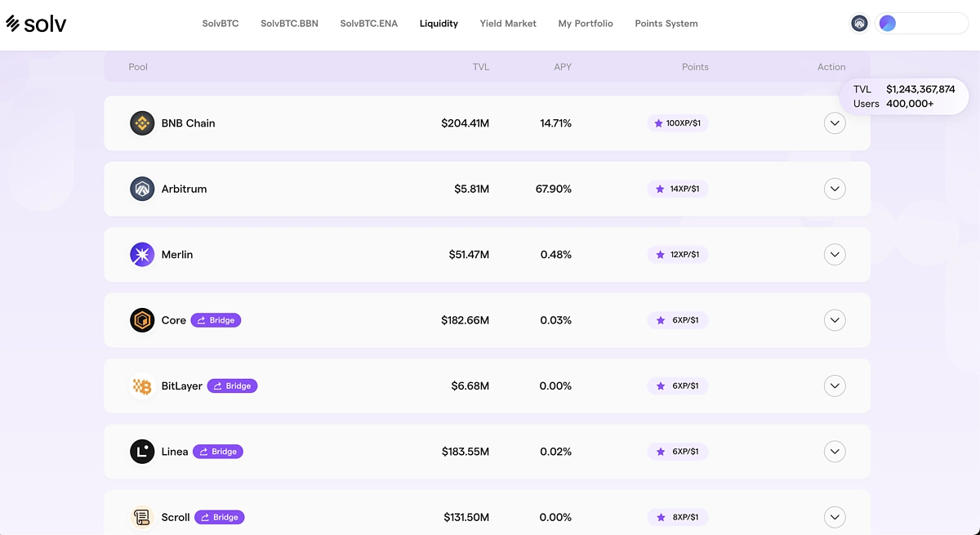The height and width of the screenshot is (535, 980).
Task: Click the 12XP/$1 points badge
Action: [678, 255]
